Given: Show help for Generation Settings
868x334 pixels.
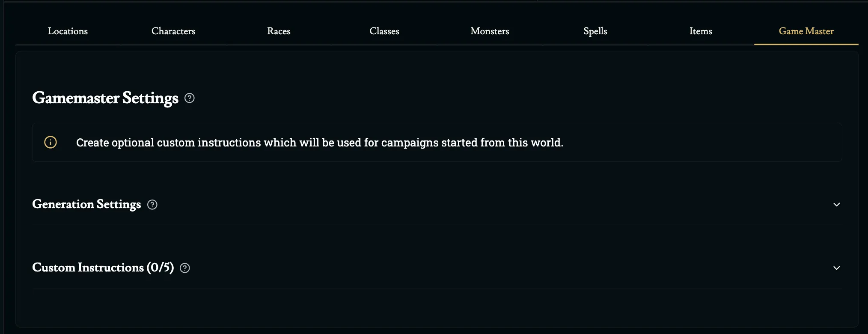Looking at the screenshot, I should click(x=152, y=205).
